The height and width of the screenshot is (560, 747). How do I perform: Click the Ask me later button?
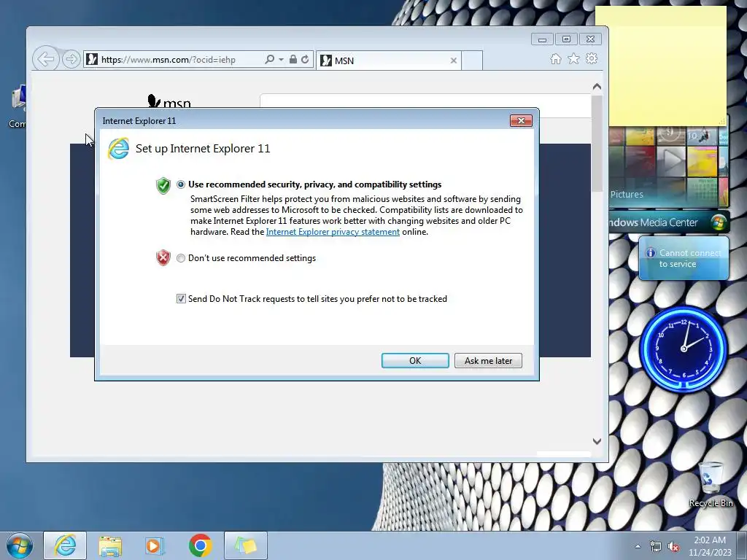pos(488,360)
